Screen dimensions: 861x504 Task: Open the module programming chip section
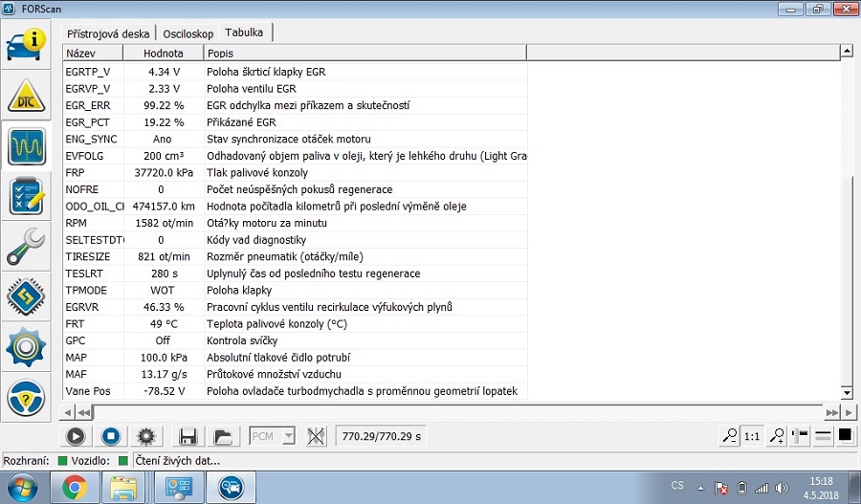pos(28,296)
